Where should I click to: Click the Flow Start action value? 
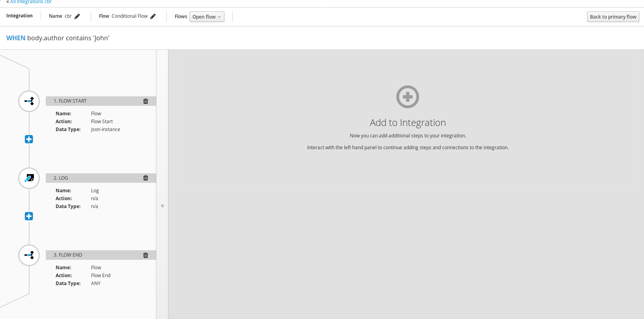(x=102, y=122)
